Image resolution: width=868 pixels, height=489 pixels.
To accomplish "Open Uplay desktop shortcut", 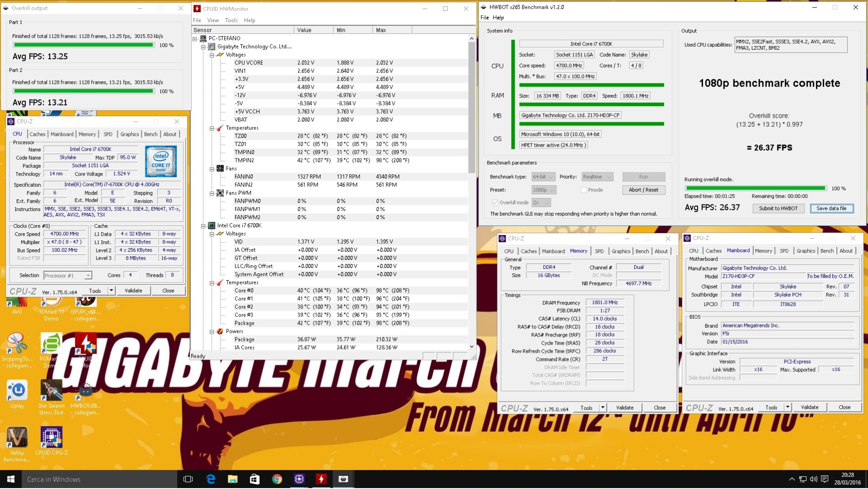I will click(x=17, y=394).
